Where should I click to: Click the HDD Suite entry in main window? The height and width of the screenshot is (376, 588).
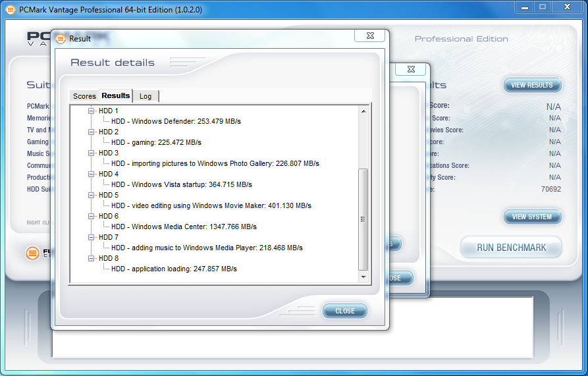[x=39, y=189]
